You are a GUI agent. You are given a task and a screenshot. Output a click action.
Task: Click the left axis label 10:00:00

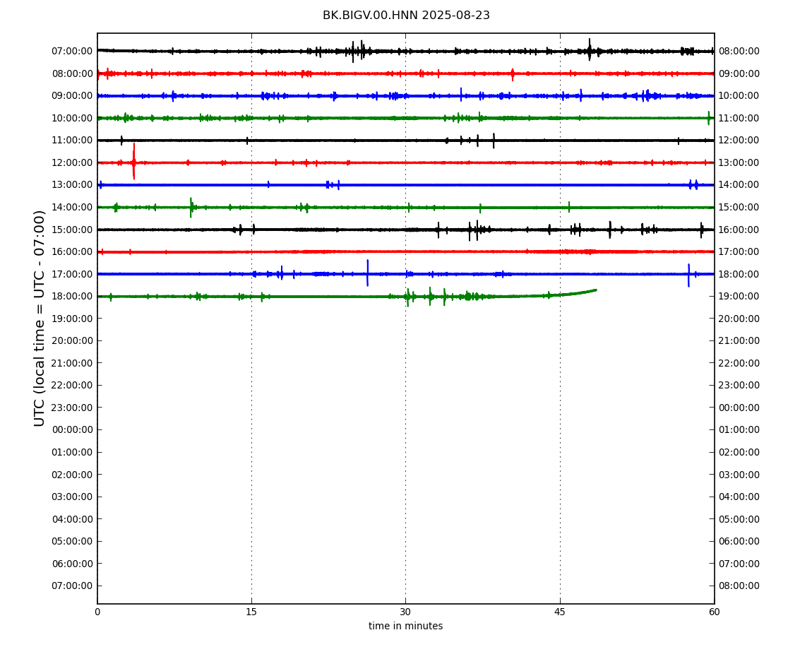click(x=72, y=118)
